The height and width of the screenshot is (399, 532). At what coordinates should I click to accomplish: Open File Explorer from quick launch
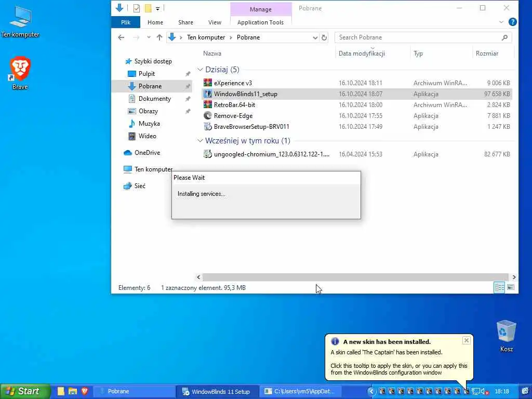tap(72, 392)
